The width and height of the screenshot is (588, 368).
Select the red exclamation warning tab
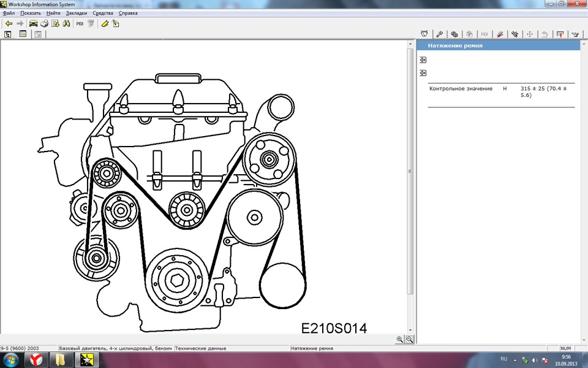tap(560, 34)
